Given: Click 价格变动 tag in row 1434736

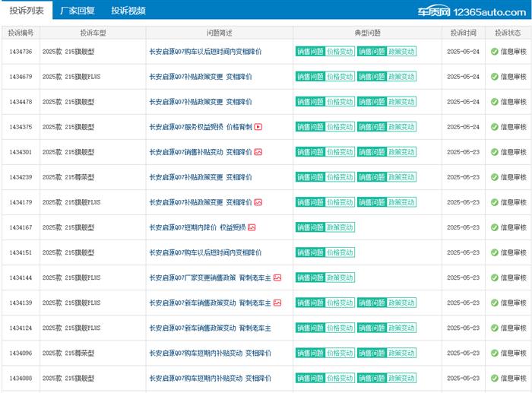Looking at the screenshot, I should click(x=340, y=52).
